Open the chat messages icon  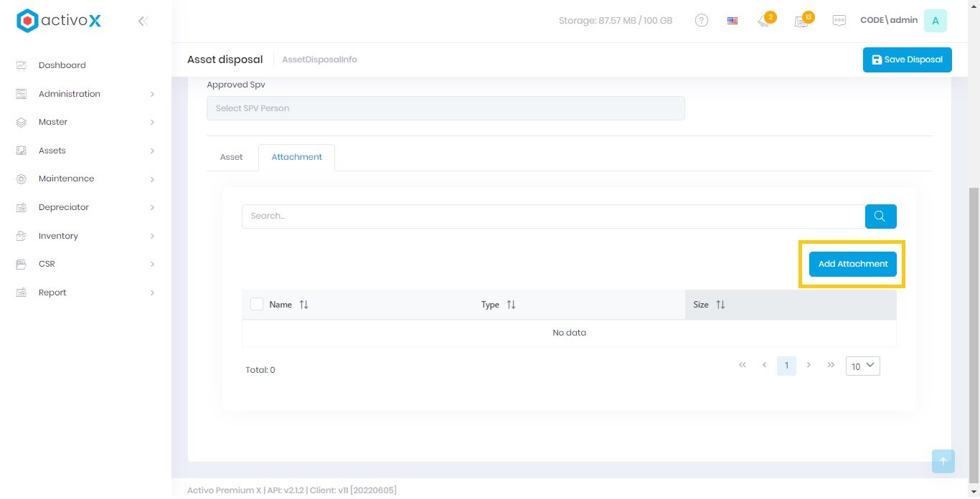[x=839, y=21]
